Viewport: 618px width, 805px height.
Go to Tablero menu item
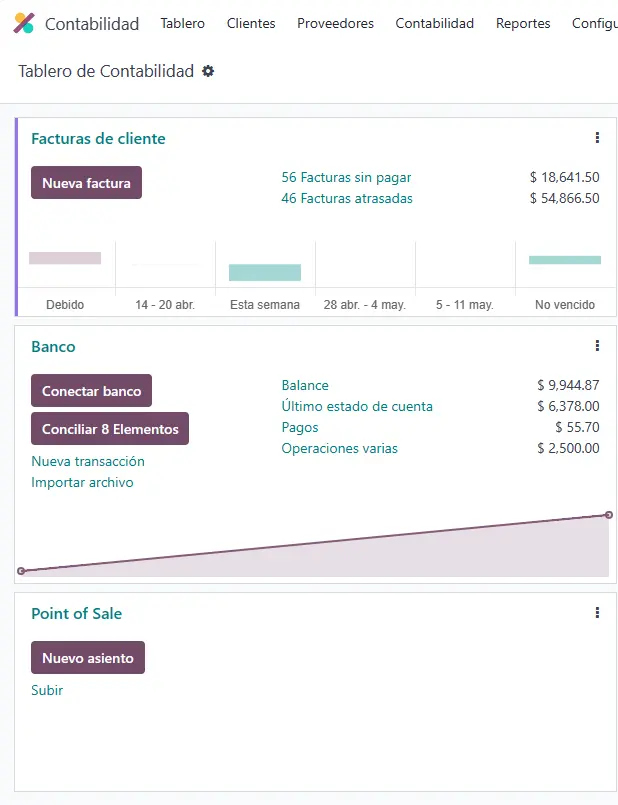182,24
